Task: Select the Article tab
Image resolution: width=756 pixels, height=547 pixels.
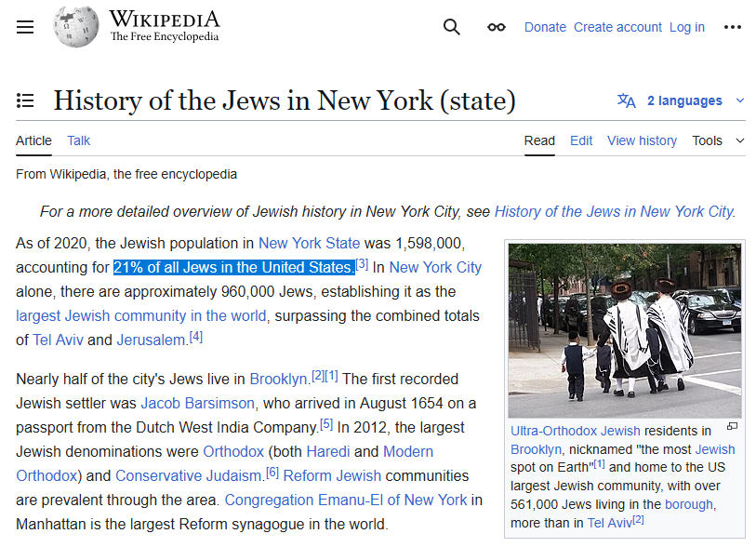Action: [33, 140]
